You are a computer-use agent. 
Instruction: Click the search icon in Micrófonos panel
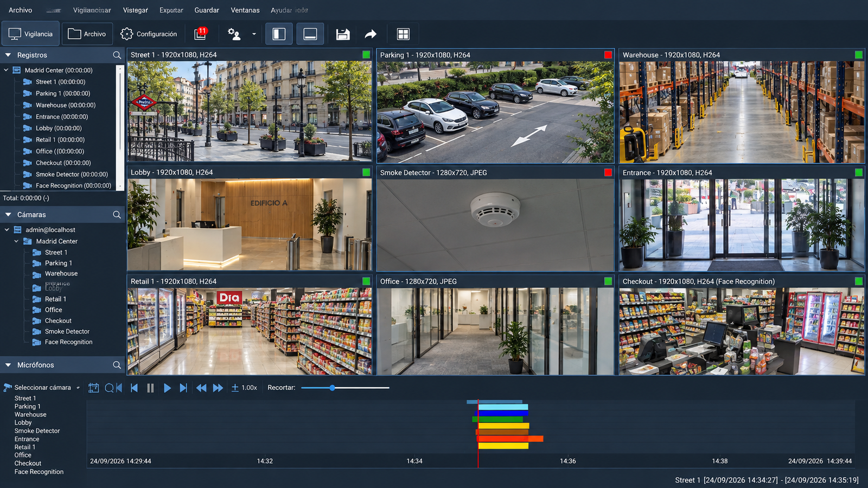click(117, 365)
